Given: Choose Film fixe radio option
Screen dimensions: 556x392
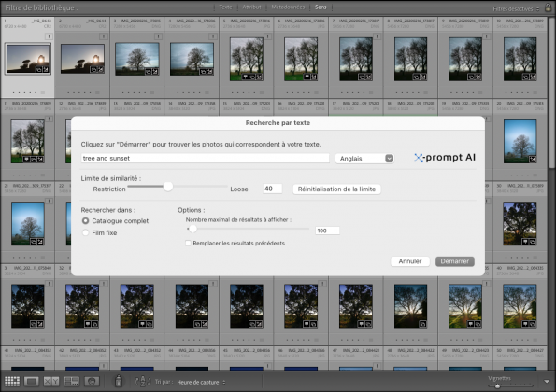Looking at the screenshot, I should coord(85,232).
